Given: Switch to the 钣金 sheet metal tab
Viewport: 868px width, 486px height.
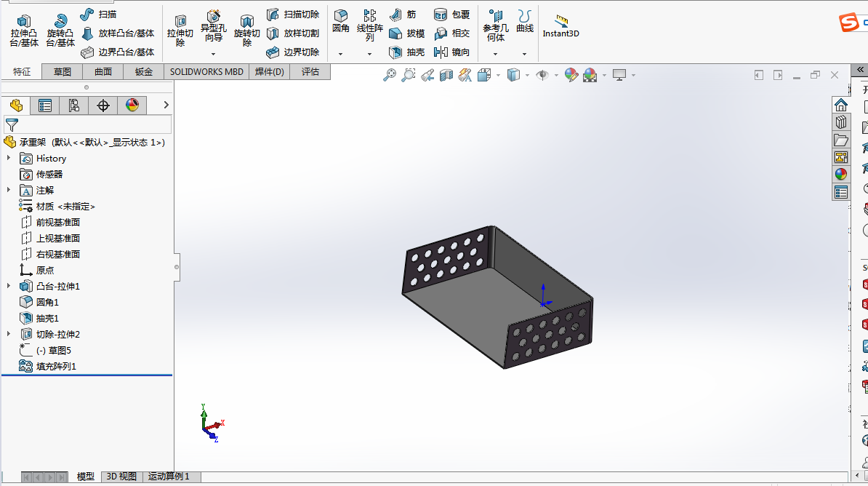Looking at the screenshot, I should tap(144, 72).
